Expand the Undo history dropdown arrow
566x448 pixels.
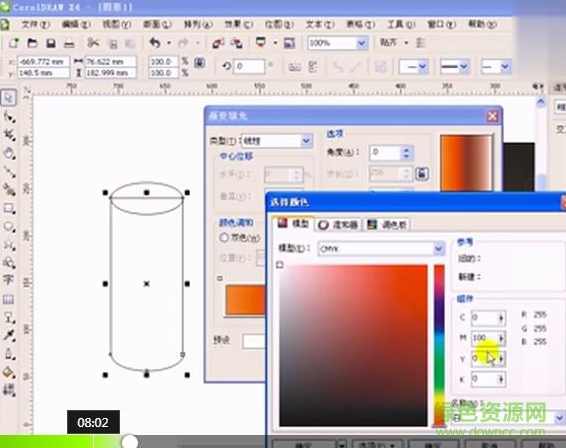pos(169,43)
